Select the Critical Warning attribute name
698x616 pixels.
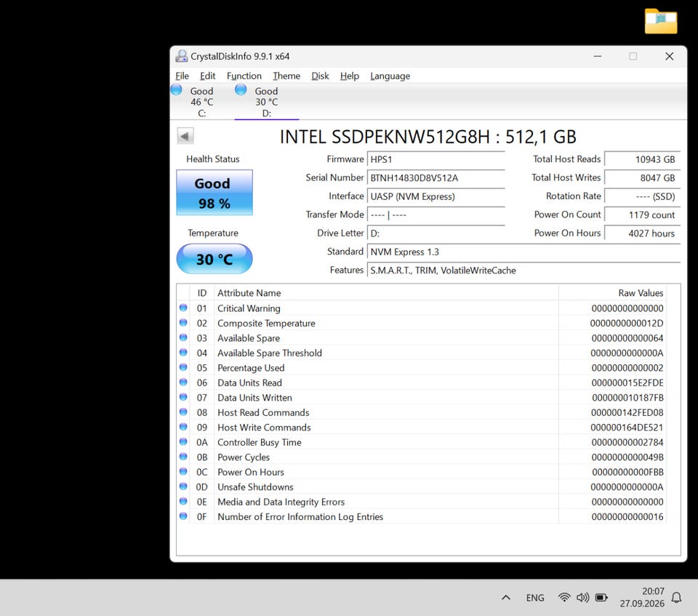point(249,308)
